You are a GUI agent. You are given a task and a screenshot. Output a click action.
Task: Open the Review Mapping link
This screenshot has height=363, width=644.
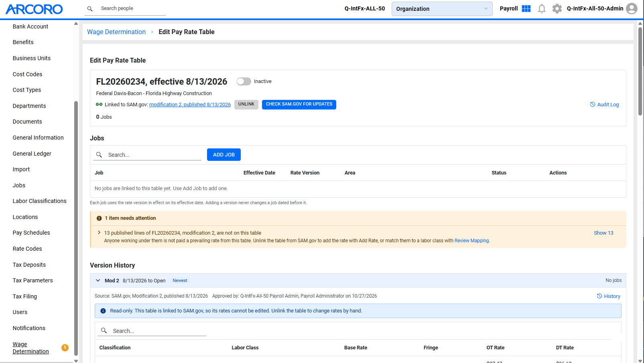471,241
